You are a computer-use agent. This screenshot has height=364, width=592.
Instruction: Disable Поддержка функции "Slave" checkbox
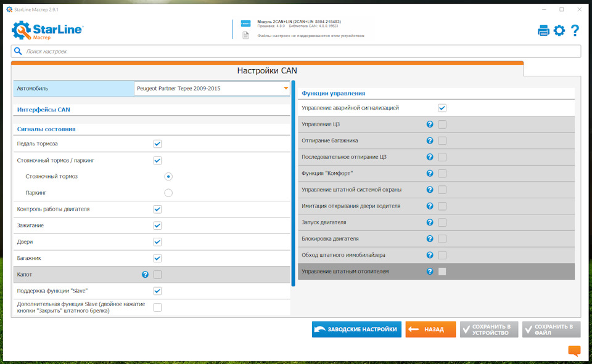157,291
